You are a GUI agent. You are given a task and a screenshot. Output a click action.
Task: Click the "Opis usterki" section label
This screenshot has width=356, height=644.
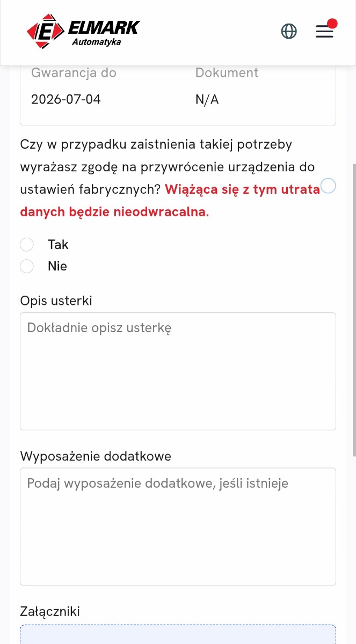[56, 301]
